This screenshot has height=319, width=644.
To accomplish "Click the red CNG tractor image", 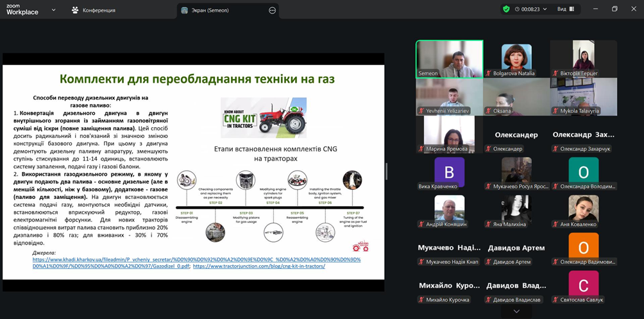I will click(x=263, y=117).
